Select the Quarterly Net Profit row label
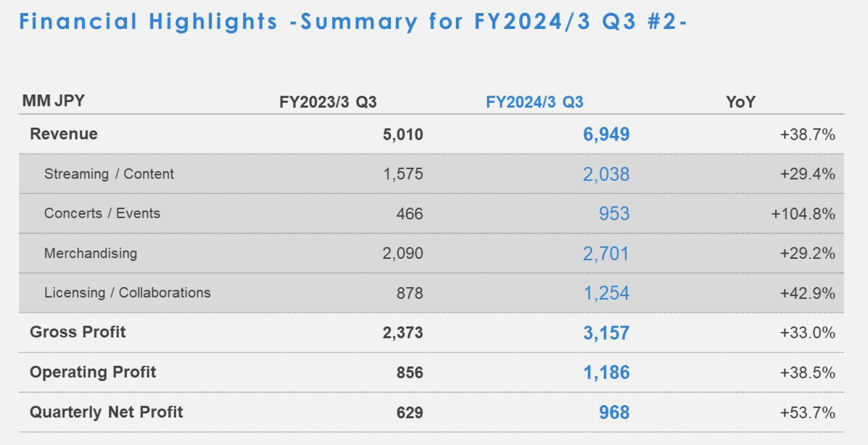 pyautogui.click(x=107, y=412)
